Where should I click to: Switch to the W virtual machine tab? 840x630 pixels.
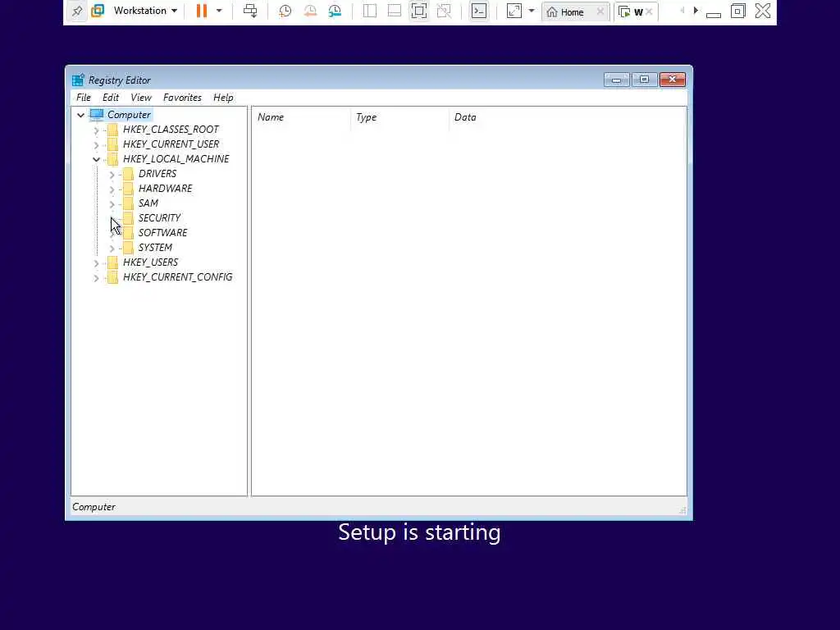click(631, 11)
